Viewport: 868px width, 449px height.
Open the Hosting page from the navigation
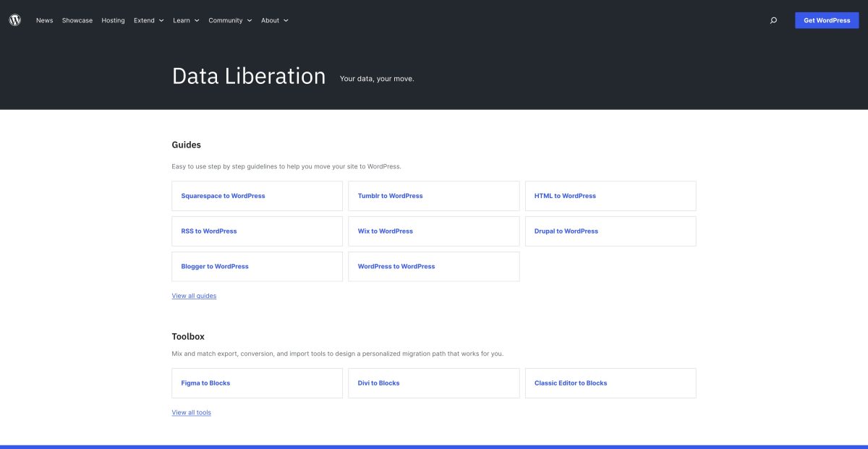113,20
